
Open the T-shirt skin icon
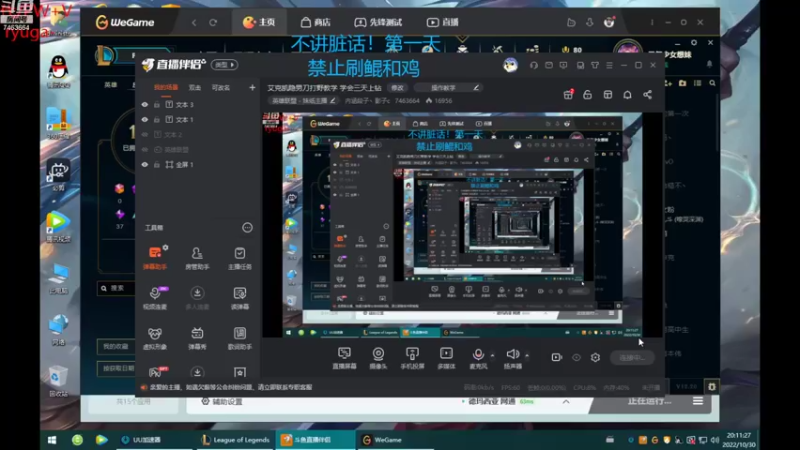tap(595, 65)
